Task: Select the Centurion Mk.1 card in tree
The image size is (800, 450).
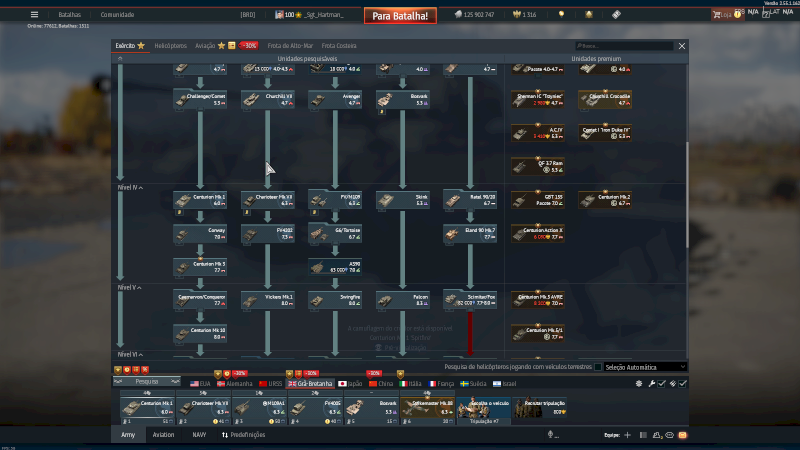Action: click(x=200, y=199)
